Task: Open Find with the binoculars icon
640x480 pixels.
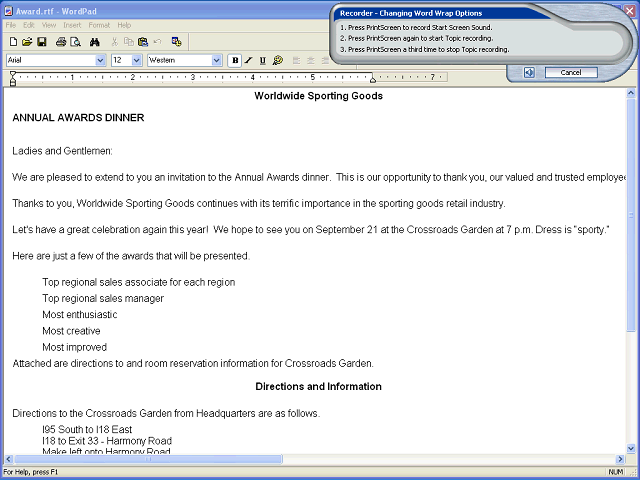Action: (x=95, y=42)
